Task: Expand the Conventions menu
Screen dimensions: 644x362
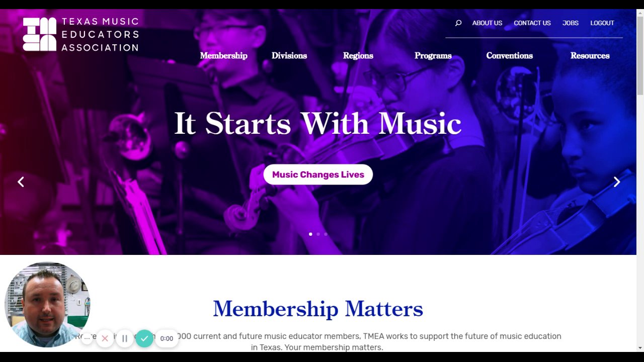Action: tap(509, 56)
